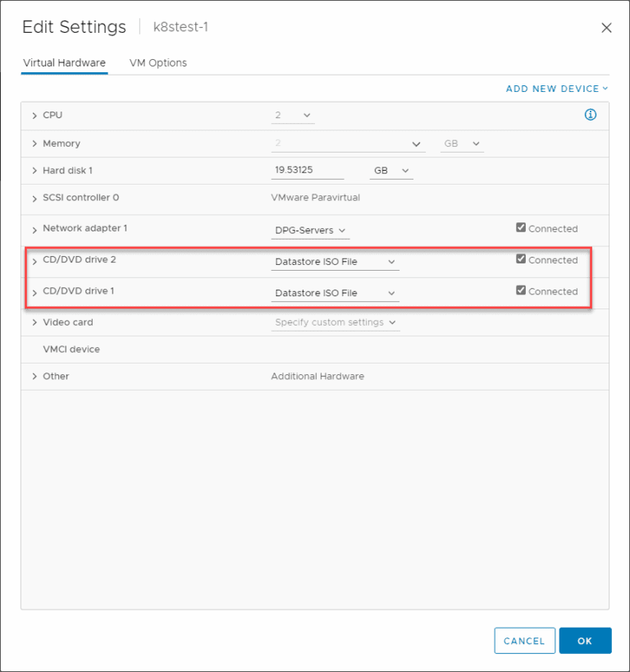Viewport: 630px width, 672px height.
Task: Expand the Video card settings row
Action: coord(34,322)
